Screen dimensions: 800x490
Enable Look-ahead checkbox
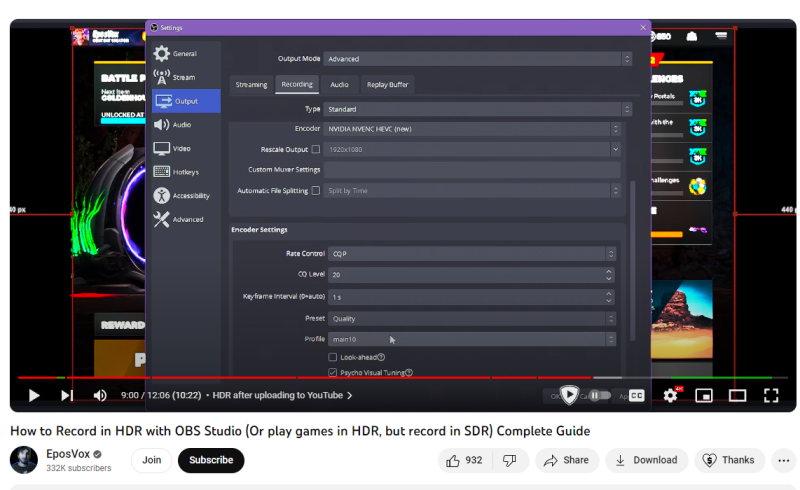[333, 357]
